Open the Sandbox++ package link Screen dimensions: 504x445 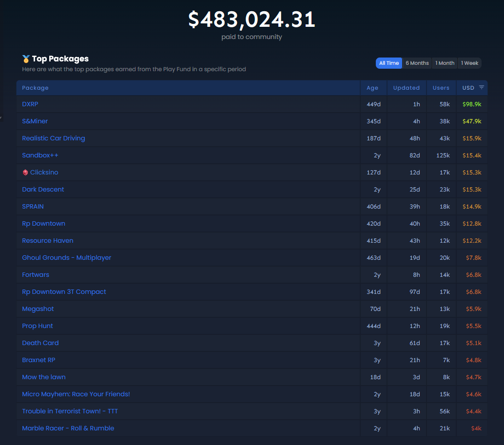[x=40, y=155]
